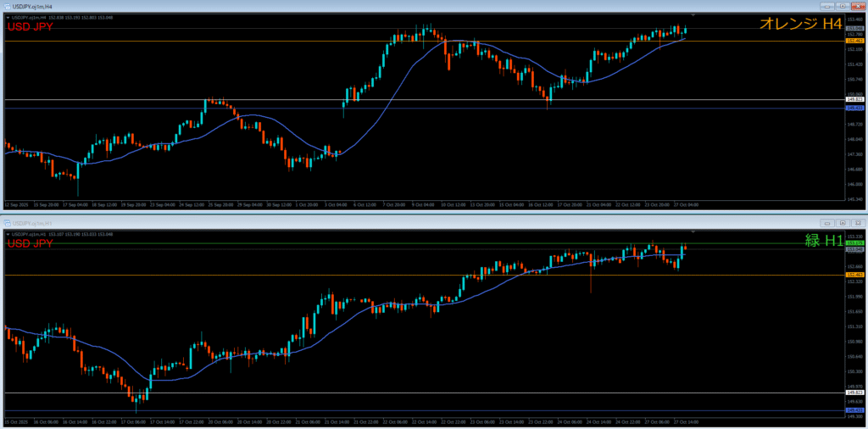The width and height of the screenshot is (868, 429).
Task: Select the orange 152.463 price label on H1
Action: (x=854, y=275)
